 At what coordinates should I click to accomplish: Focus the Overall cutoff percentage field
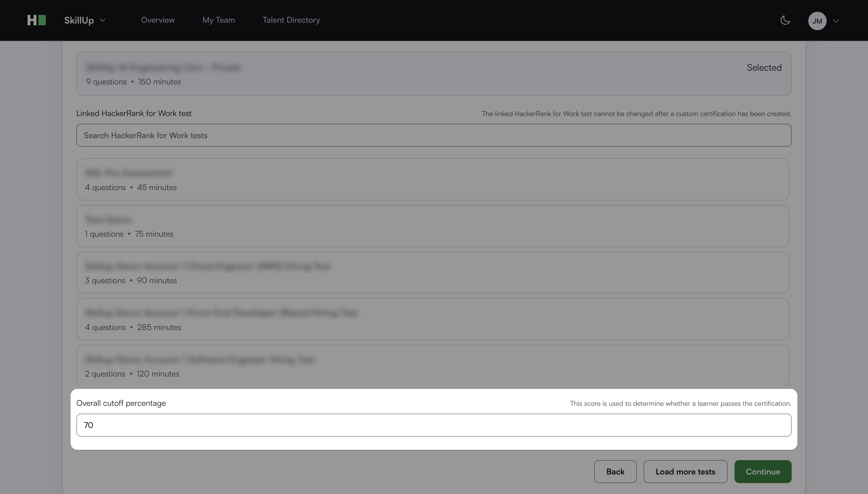(433, 425)
